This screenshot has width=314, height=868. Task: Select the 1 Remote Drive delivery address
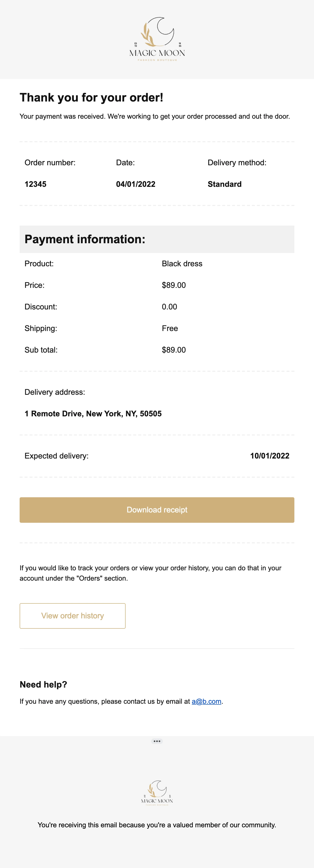click(93, 413)
